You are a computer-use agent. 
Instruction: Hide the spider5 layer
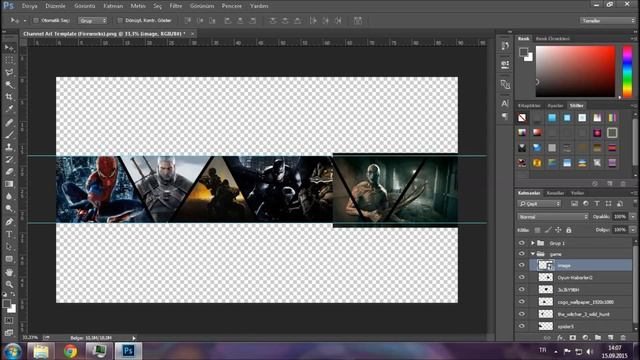[522, 326]
